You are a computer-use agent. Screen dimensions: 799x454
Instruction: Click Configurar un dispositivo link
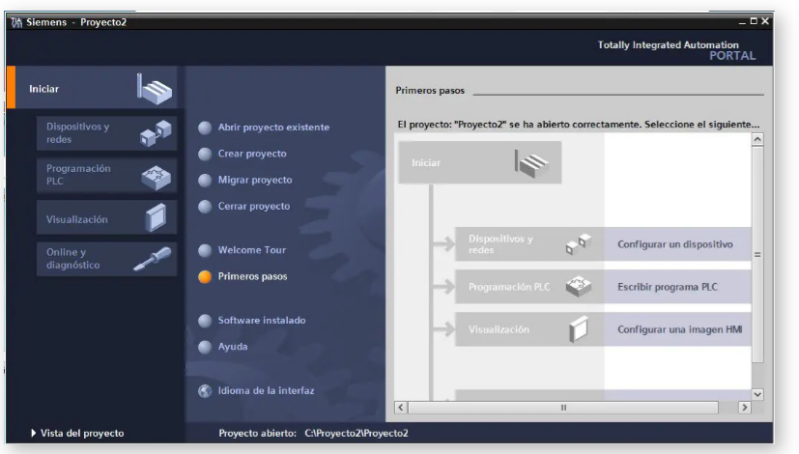(x=675, y=244)
